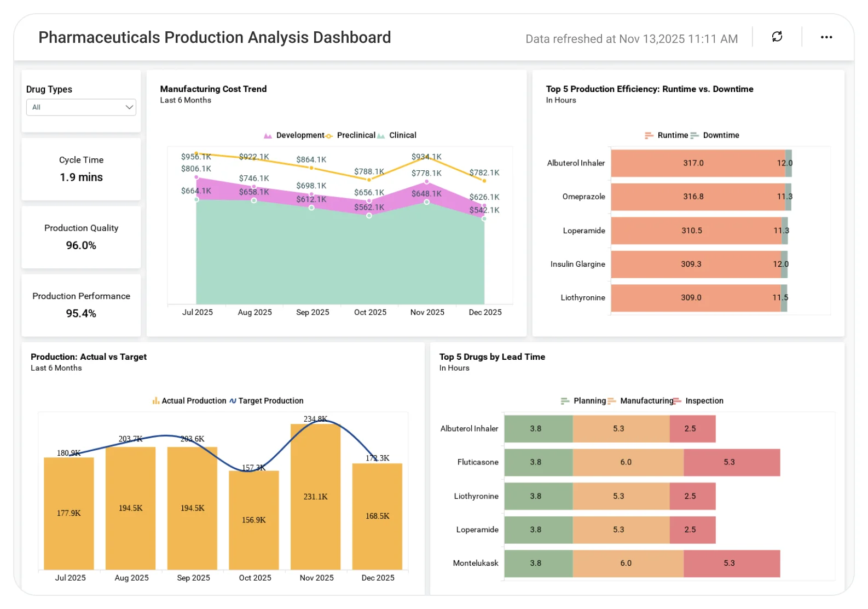This screenshot has width=868, height=609.
Task: Click the $934.1K Preclinical data label
Action: (426, 157)
